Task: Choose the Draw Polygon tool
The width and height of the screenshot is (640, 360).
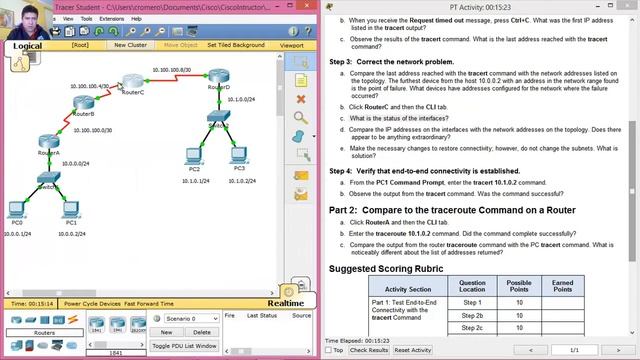Action: 299,137
